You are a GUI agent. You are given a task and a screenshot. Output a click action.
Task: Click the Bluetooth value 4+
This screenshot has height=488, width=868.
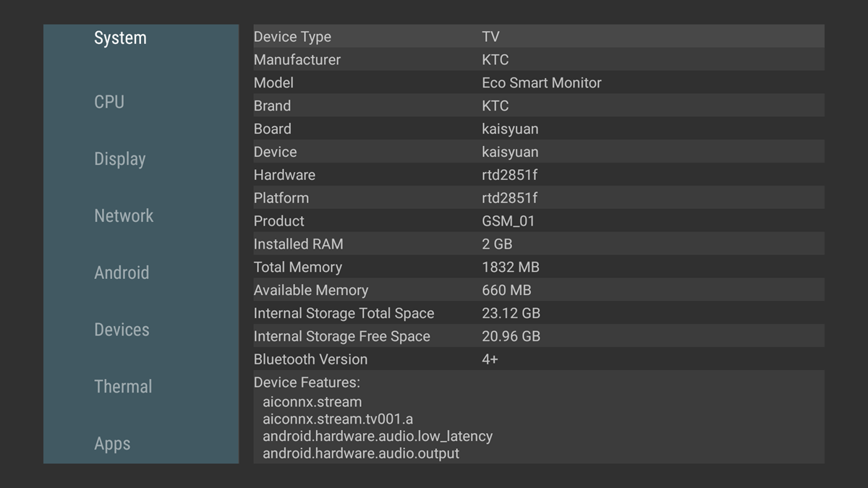click(x=490, y=360)
